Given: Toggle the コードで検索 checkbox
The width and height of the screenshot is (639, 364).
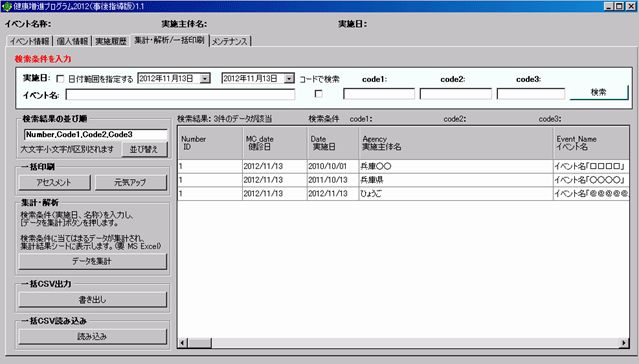Looking at the screenshot, I should (x=319, y=94).
